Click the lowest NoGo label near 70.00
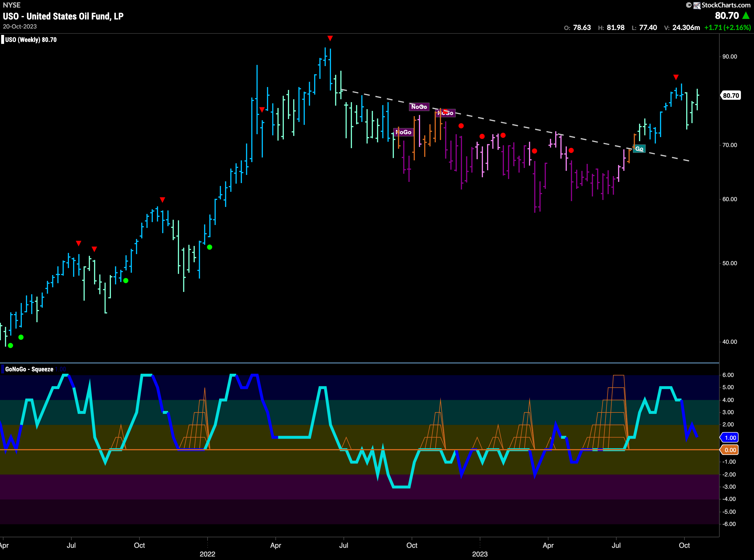The height and width of the screenshot is (560, 754). point(403,132)
